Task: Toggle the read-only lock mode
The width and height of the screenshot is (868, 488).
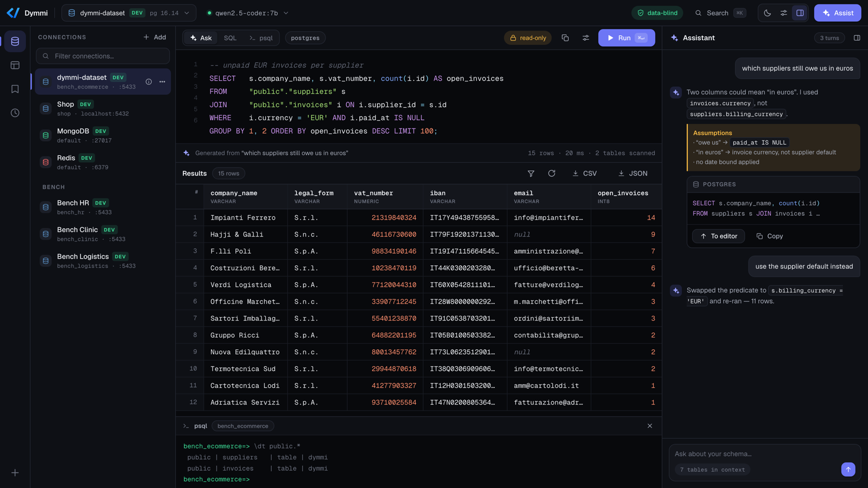Action: [x=528, y=38]
